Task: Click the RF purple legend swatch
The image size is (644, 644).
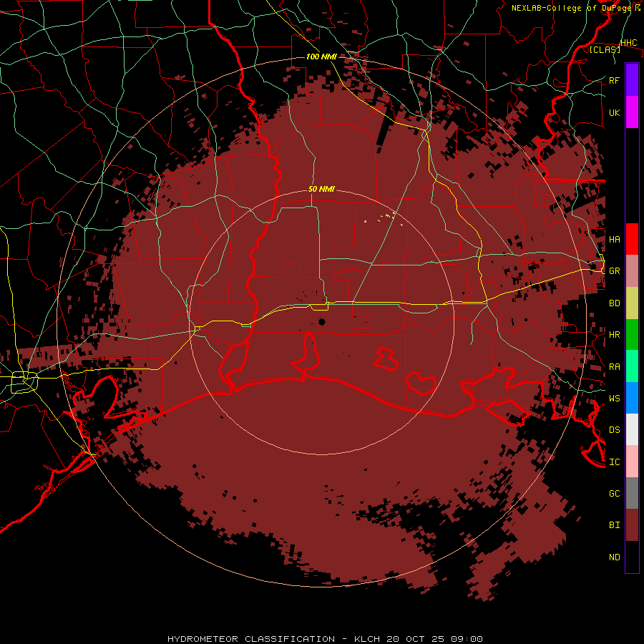Action: pos(632,80)
